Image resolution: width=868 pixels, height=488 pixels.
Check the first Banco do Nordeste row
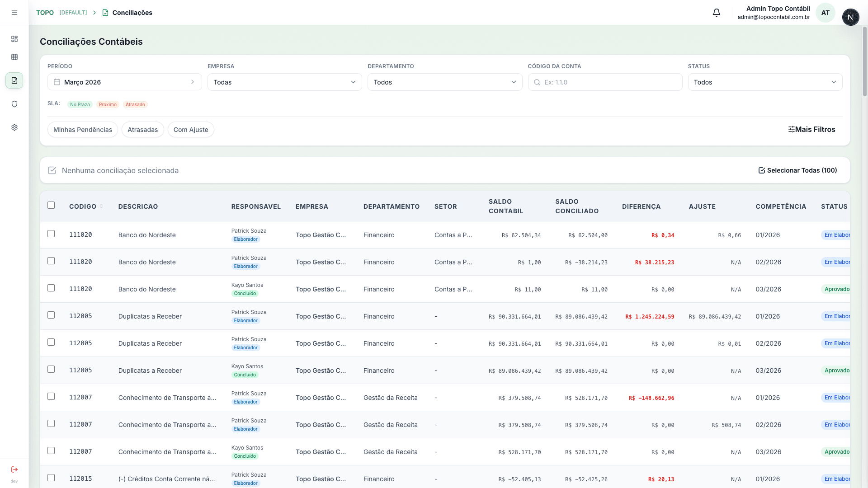coord(51,234)
